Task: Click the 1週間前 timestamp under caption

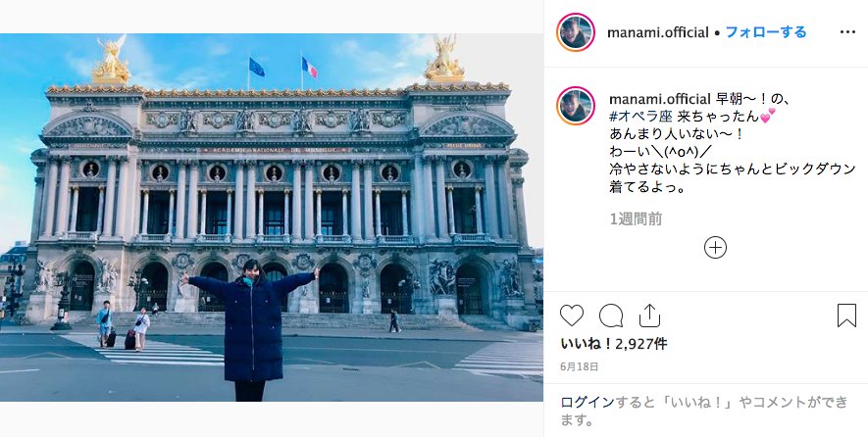Action: tap(637, 219)
